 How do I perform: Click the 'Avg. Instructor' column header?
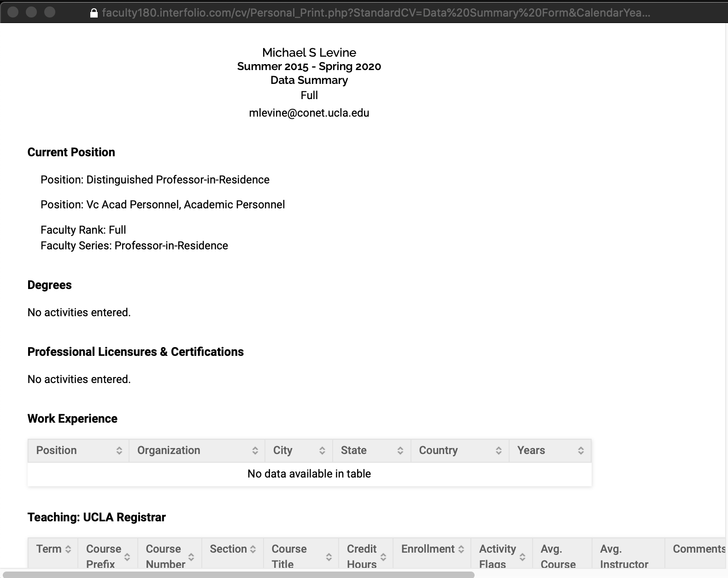[x=628, y=553]
